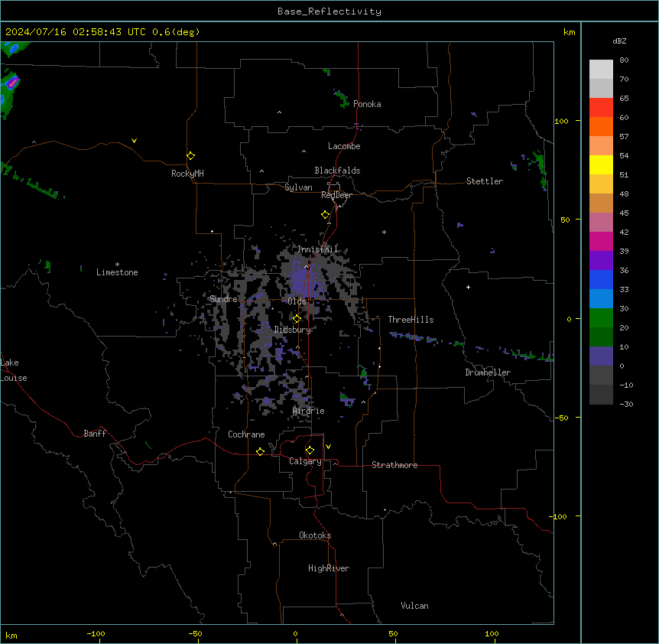The height and width of the screenshot is (644, 659).
Task: Click the red 65 dBZ legend swatch
Action: click(601, 107)
